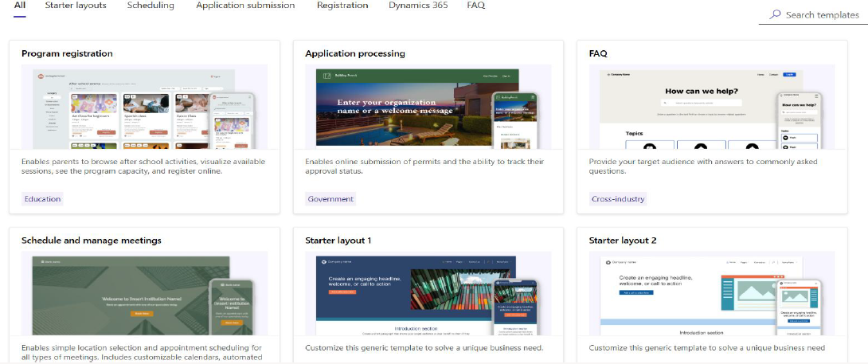
Task: Click the online permit submission description
Action: (424, 166)
